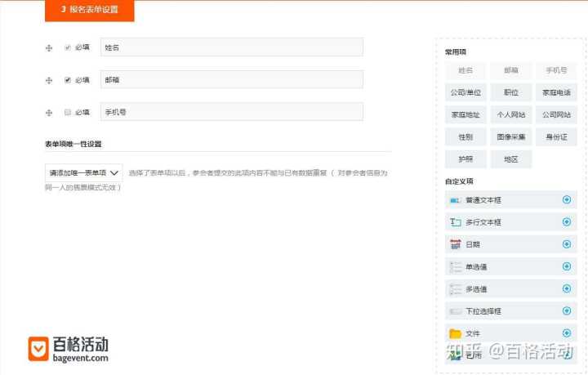588x375 pixels.
Task: Add the 图像采集 common field
Action: pyautogui.click(x=511, y=136)
